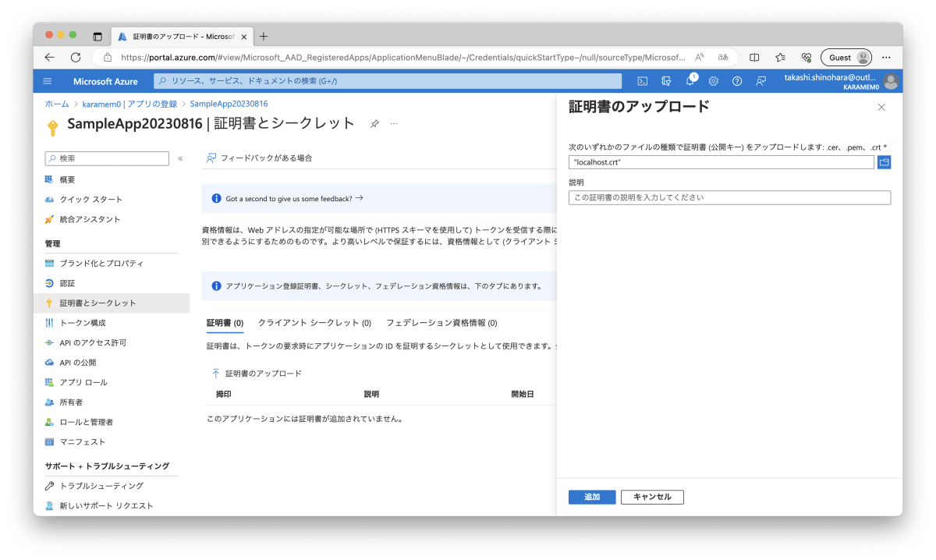Click フィードバックがある場合 button

tap(259, 158)
